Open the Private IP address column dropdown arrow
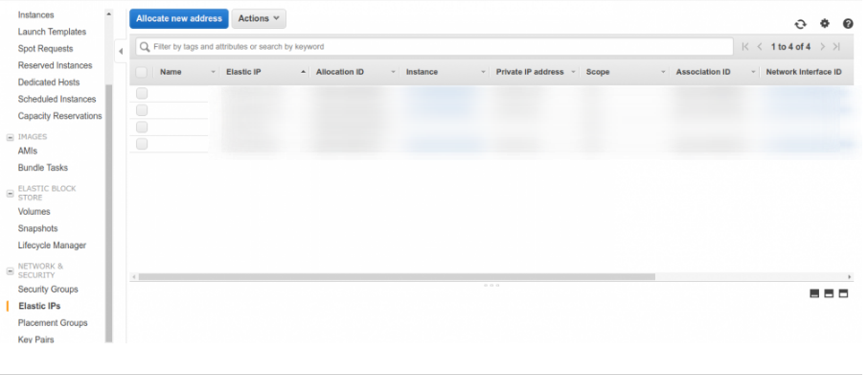 point(573,72)
